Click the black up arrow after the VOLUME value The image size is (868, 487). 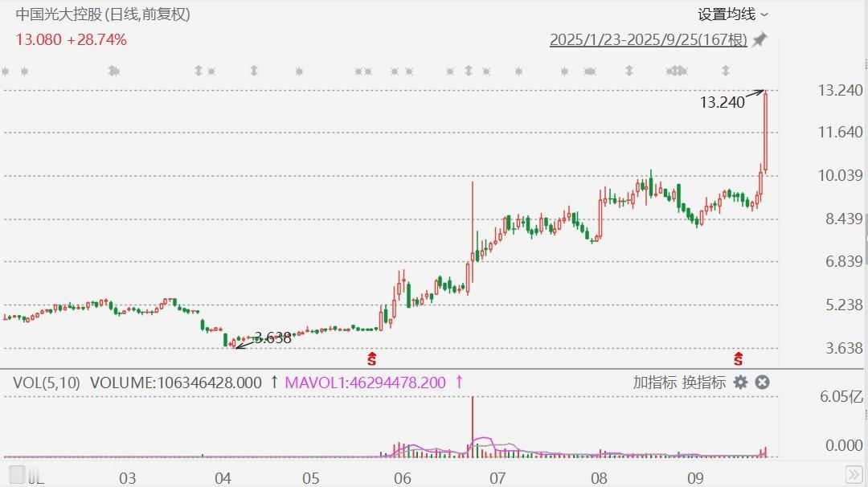(273, 382)
